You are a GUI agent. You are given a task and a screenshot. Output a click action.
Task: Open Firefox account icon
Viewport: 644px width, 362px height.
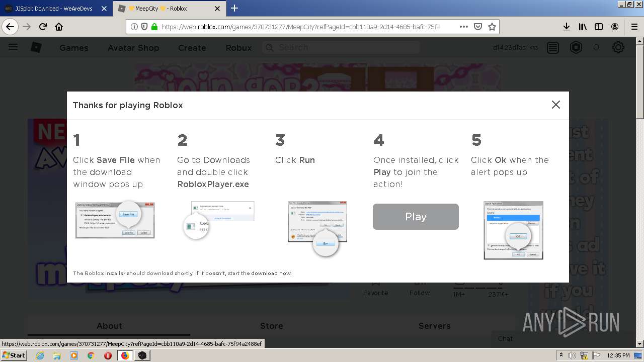pyautogui.click(x=615, y=27)
